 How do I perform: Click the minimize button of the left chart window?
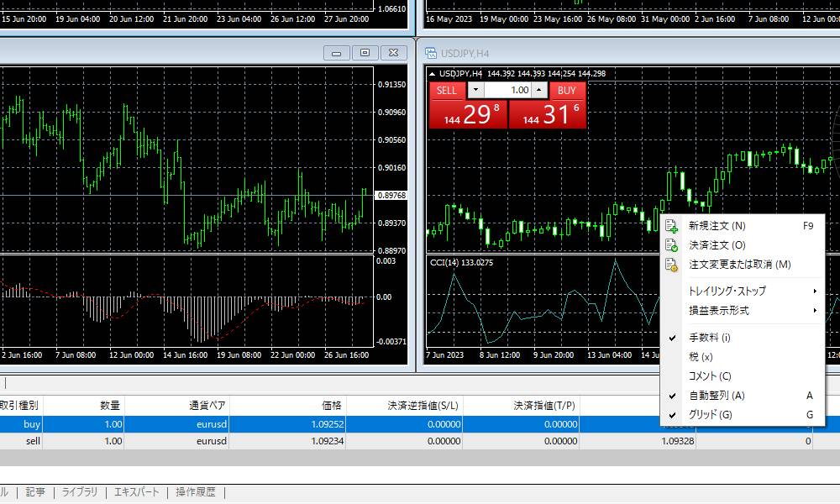coord(337,53)
